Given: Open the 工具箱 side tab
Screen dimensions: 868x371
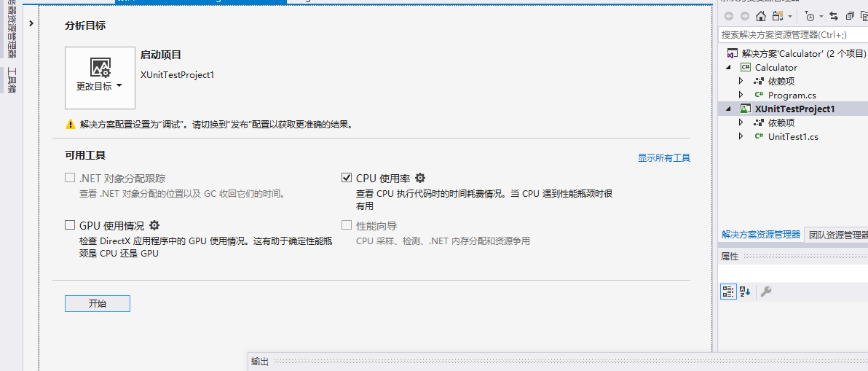Looking at the screenshot, I should point(11,81).
